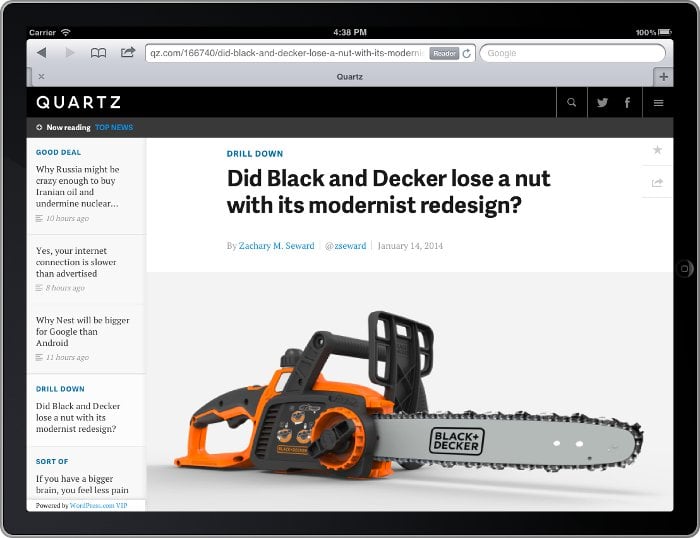Screen dimensions: 700x538
Task: Tap the Safari back arrow
Action: point(42,53)
